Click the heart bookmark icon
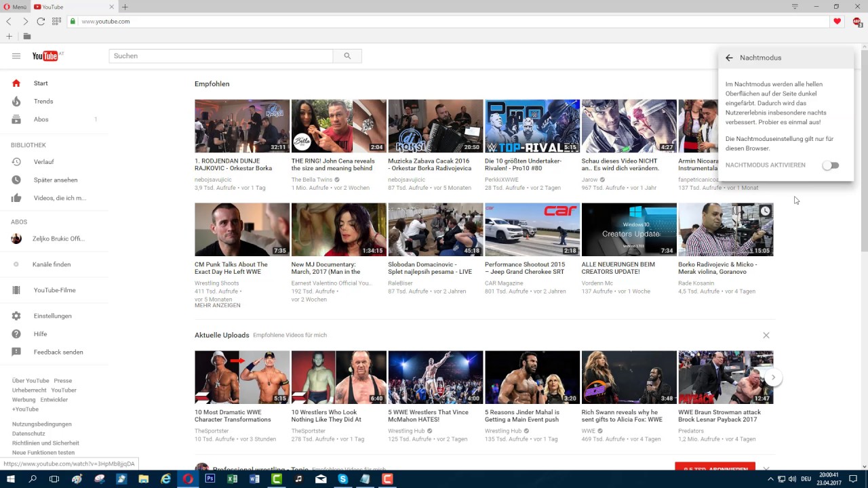This screenshot has height=488, width=868. point(837,22)
